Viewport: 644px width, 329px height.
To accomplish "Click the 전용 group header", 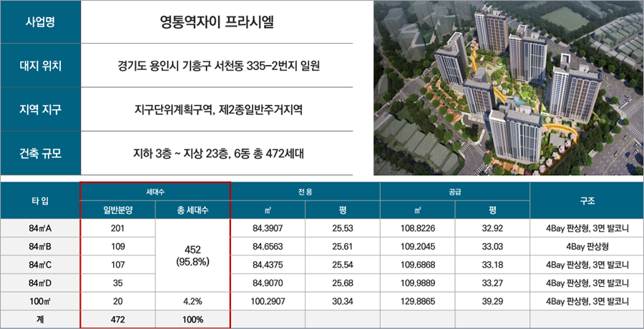I will tap(305, 192).
